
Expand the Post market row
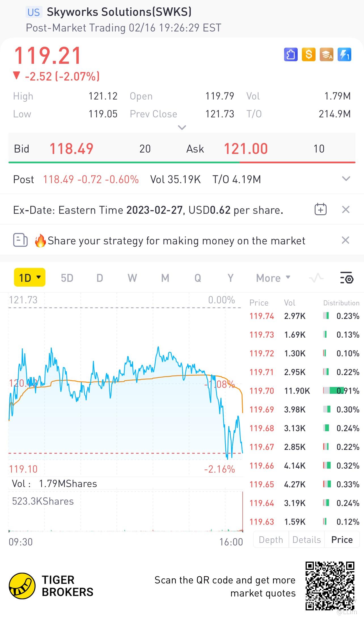click(346, 179)
